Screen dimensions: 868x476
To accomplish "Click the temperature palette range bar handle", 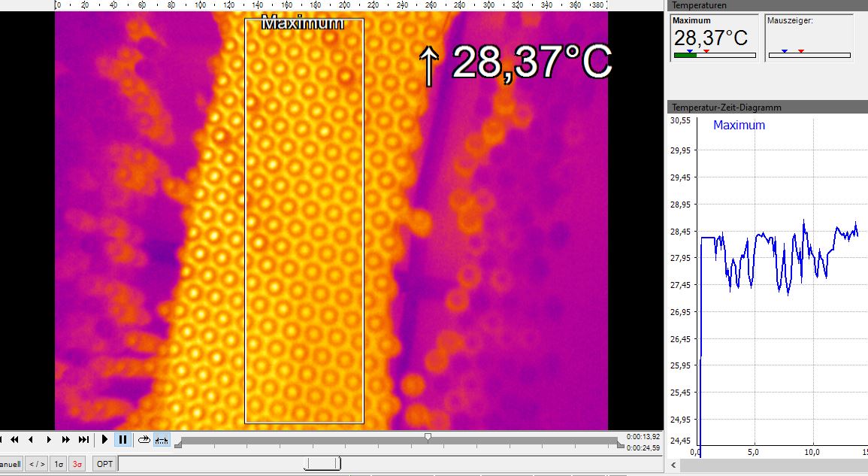I will [322, 463].
